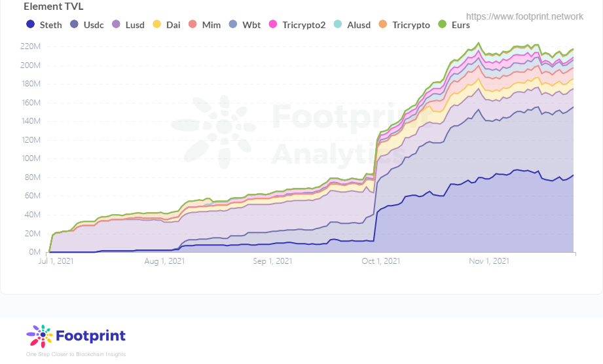Select the Tricrypto2 legend label
The height and width of the screenshot is (364, 603).
coord(303,25)
